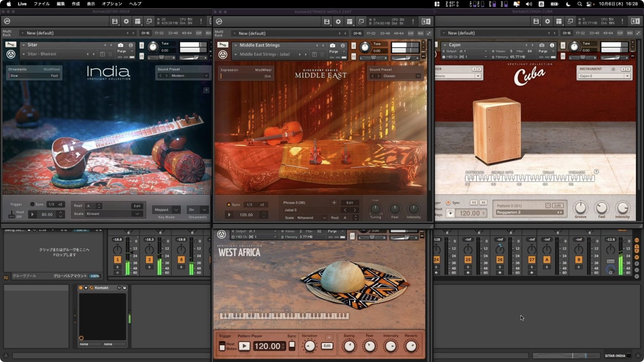Click the wrench icon on the Sitar instrument header

10,45
